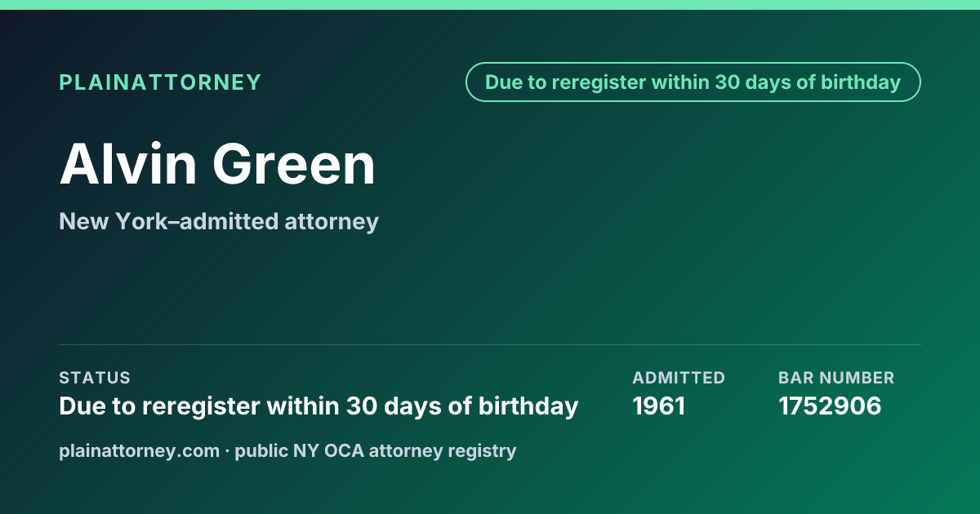Click the ADMITTED field label
Screen dimensions: 980x514
click(x=679, y=378)
